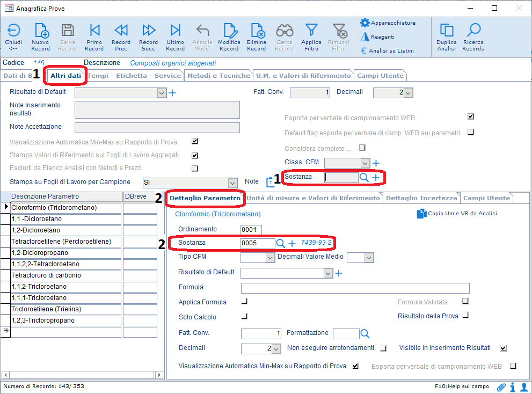The image size is (532, 394).
Task: Click plus next to Class. CFM
Action: [376, 163]
